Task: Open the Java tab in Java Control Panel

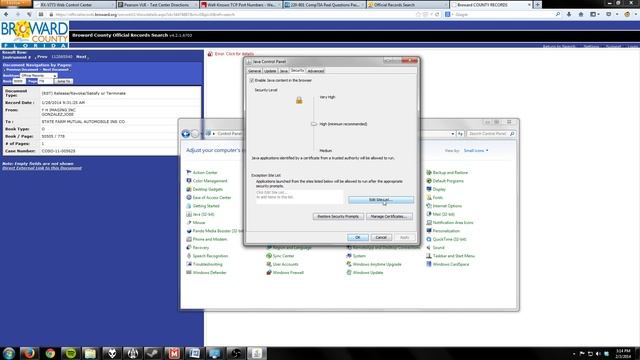Action: coord(284,71)
